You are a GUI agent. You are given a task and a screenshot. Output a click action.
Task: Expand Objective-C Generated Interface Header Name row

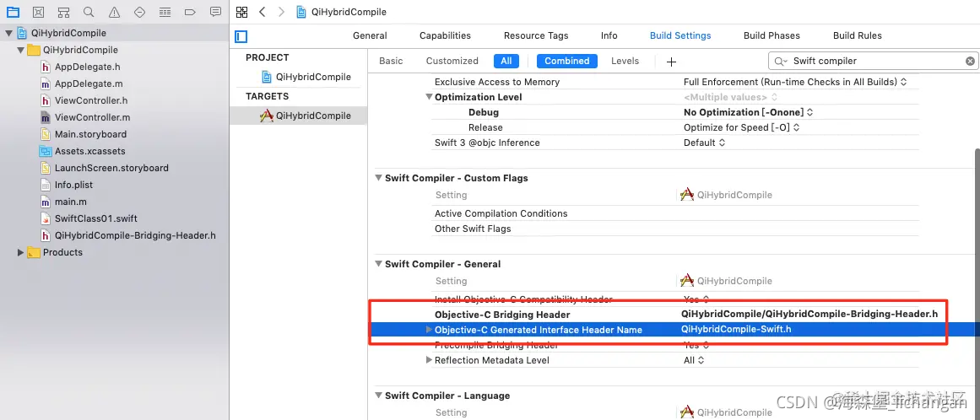[429, 330]
